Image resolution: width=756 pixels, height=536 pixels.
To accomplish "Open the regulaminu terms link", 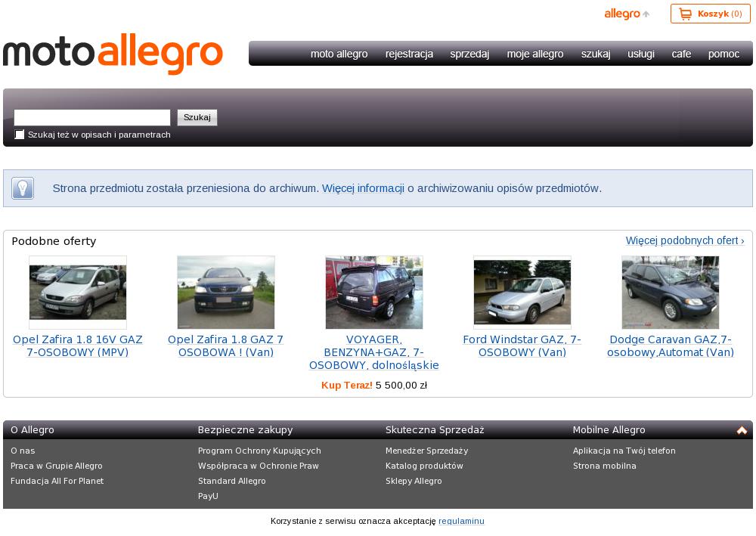I will (461, 521).
